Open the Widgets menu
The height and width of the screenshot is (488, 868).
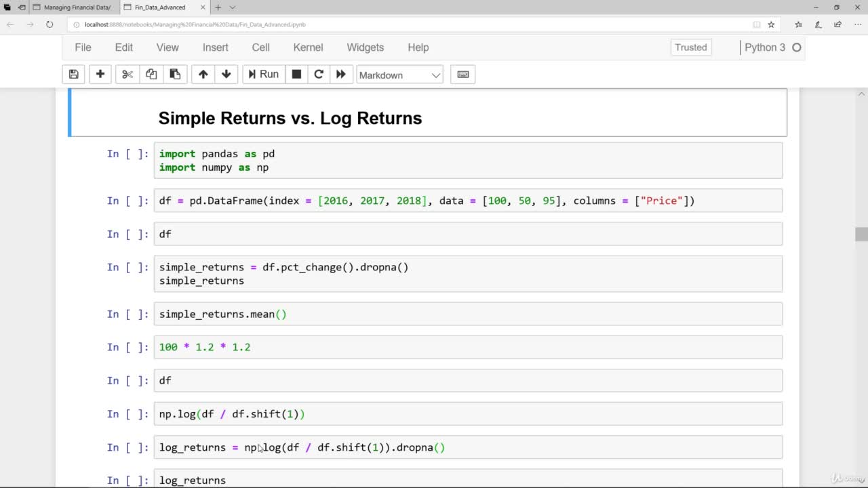366,47
